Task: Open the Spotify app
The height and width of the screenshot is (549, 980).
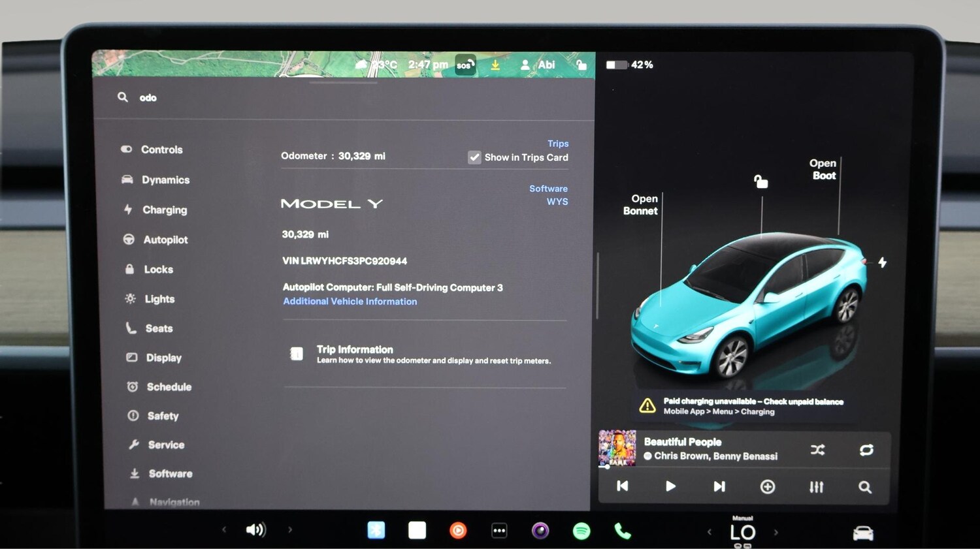Action: click(581, 531)
